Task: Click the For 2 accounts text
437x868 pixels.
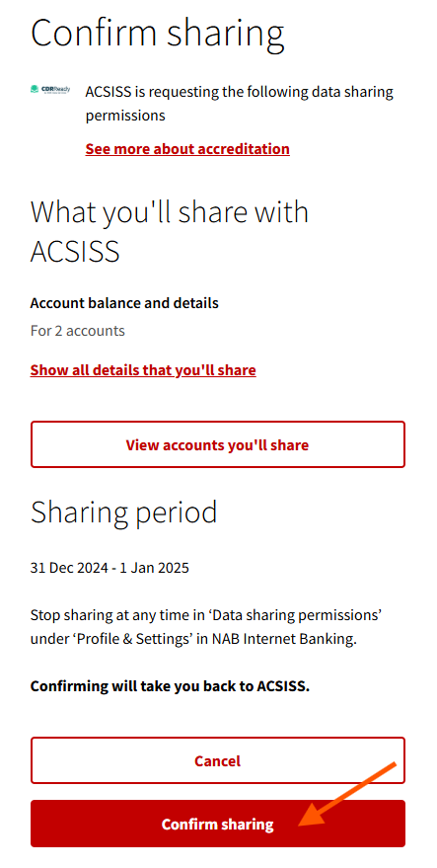Action: coord(78,331)
